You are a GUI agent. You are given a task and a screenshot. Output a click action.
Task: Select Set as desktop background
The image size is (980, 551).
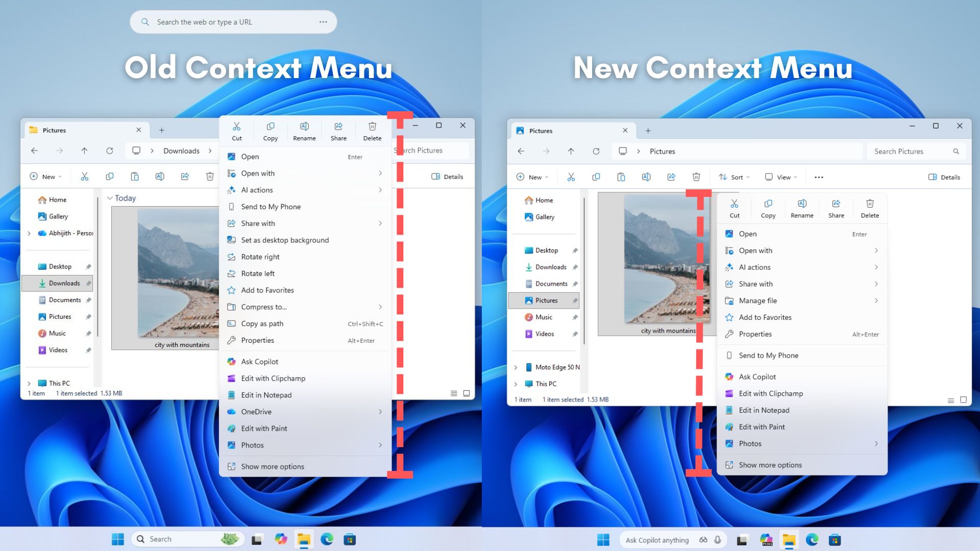(284, 240)
